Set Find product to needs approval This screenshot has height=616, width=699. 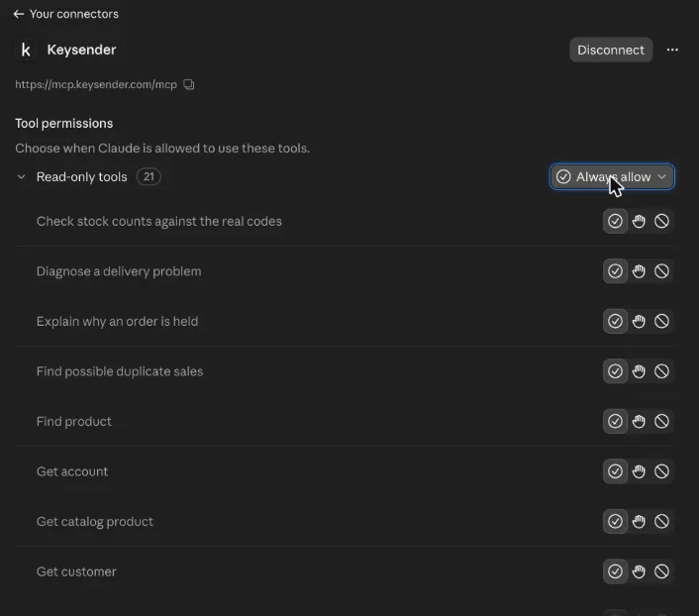(x=639, y=421)
